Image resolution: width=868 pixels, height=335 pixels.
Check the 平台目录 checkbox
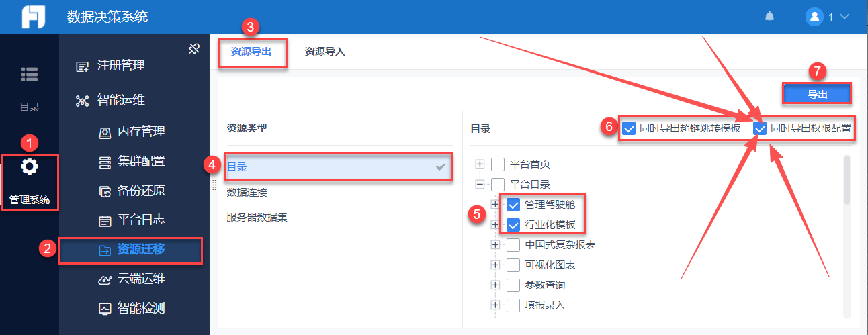pos(498,185)
